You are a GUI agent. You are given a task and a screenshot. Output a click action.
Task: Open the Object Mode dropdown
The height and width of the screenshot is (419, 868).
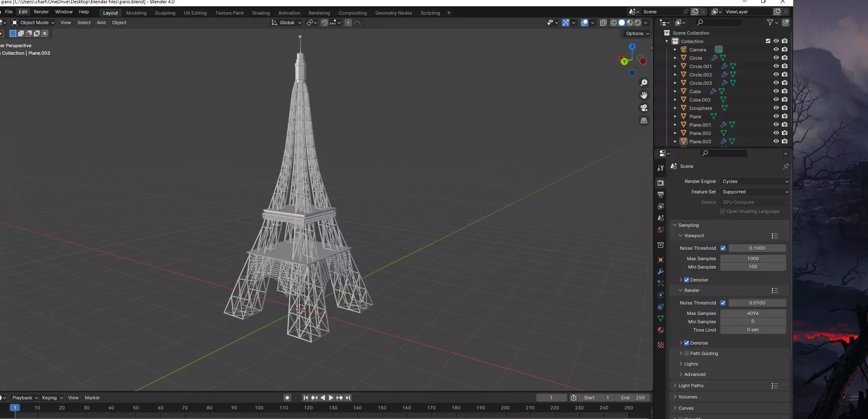click(33, 23)
